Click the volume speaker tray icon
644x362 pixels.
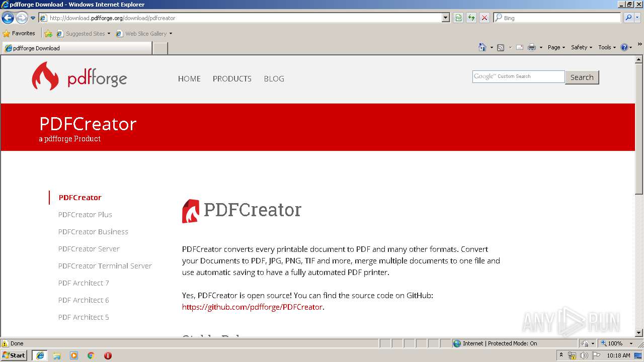(x=584, y=355)
